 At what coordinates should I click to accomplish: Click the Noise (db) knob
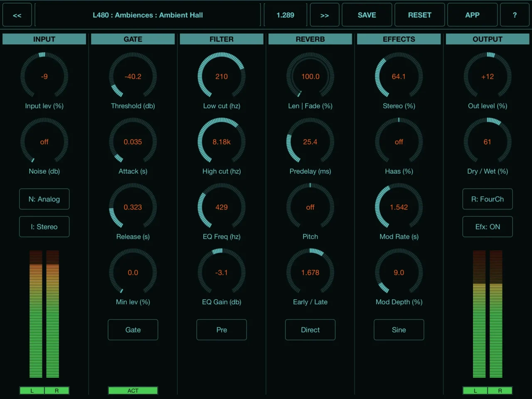[x=44, y=141]
